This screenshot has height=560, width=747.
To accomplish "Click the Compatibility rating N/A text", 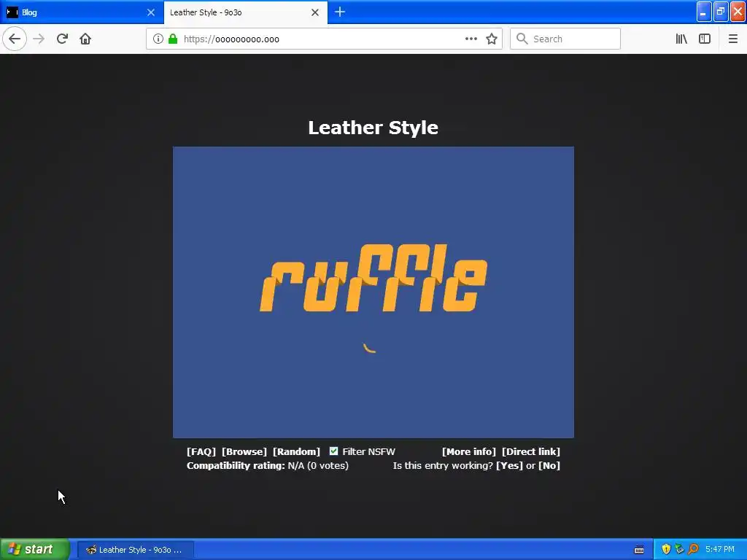I will coord(267,465).
